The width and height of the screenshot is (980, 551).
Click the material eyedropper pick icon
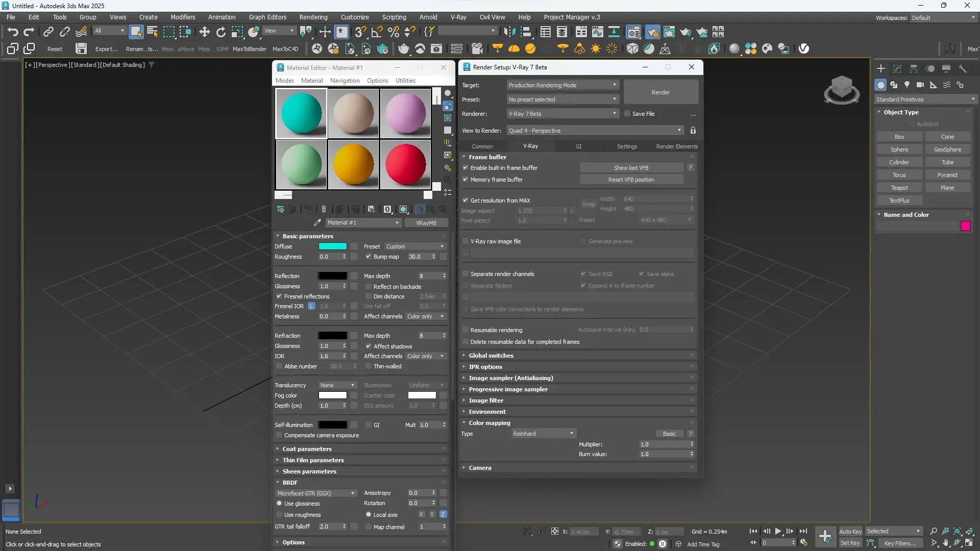(317, 223)
